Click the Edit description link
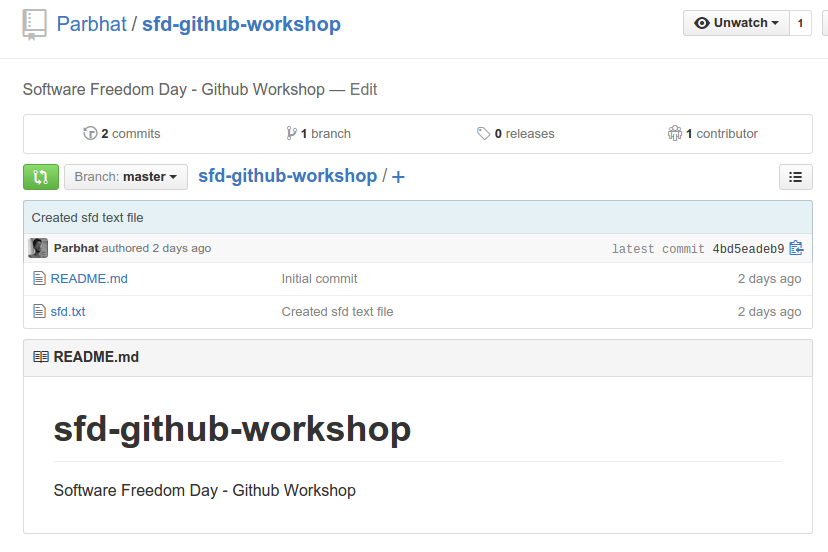 363,89
